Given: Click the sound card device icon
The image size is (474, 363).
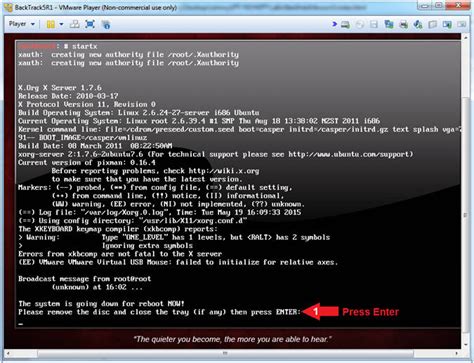Looking at the screenshot, I should point(418,24).
